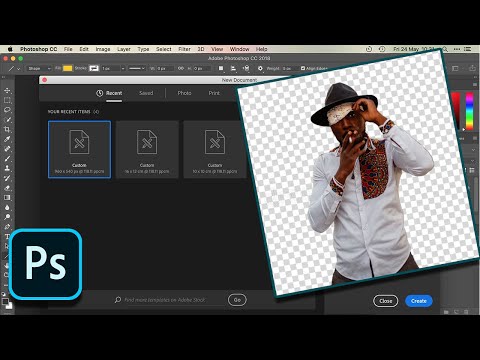Select the Lasso tool

click(7, 110)
